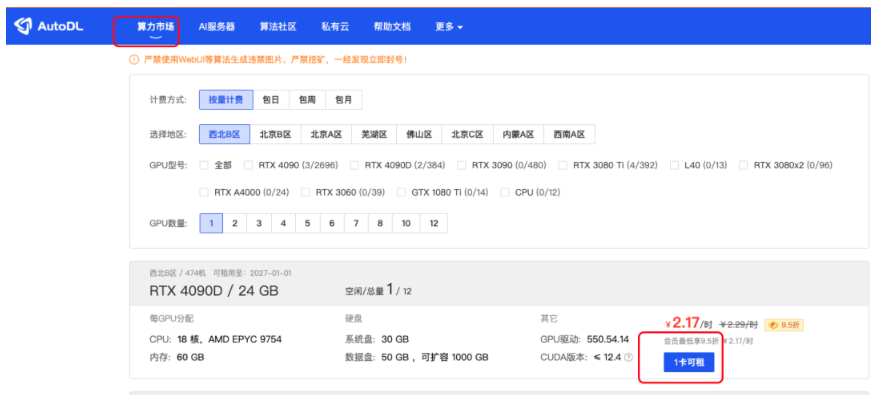This screenshot has height=395, width=879.
Task: Choose the 佛山区 region
Action: point(419,134)
